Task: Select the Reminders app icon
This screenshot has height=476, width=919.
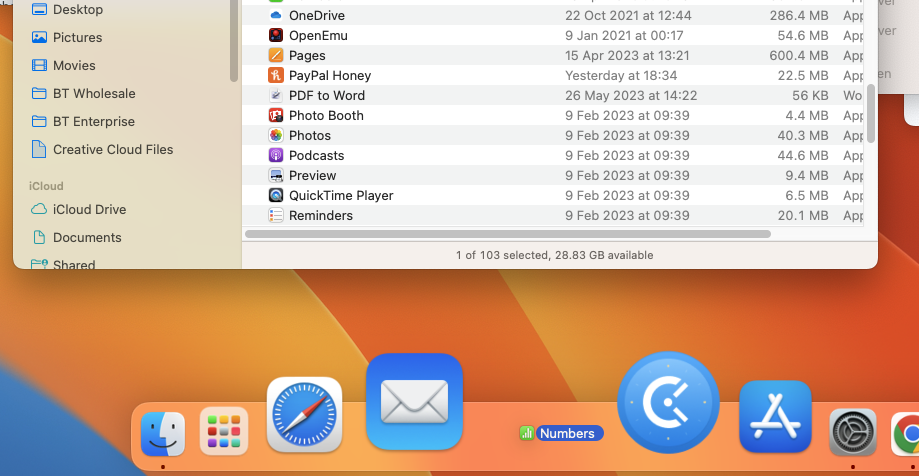Action: [275, 215]
